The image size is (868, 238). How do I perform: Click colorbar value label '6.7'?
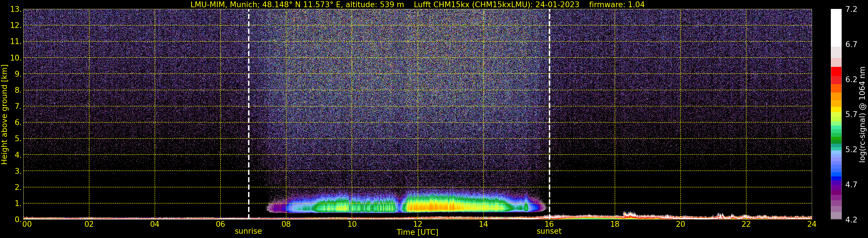[851, 44]
